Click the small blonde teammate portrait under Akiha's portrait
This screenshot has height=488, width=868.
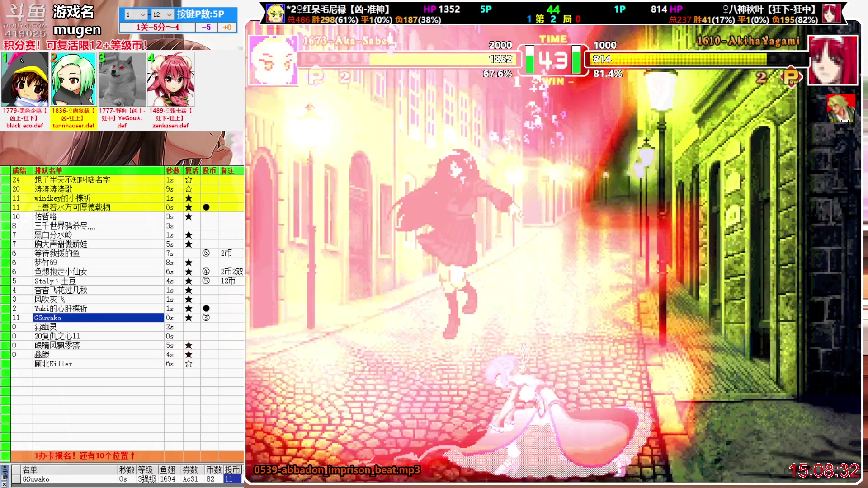tap(841, 108)
